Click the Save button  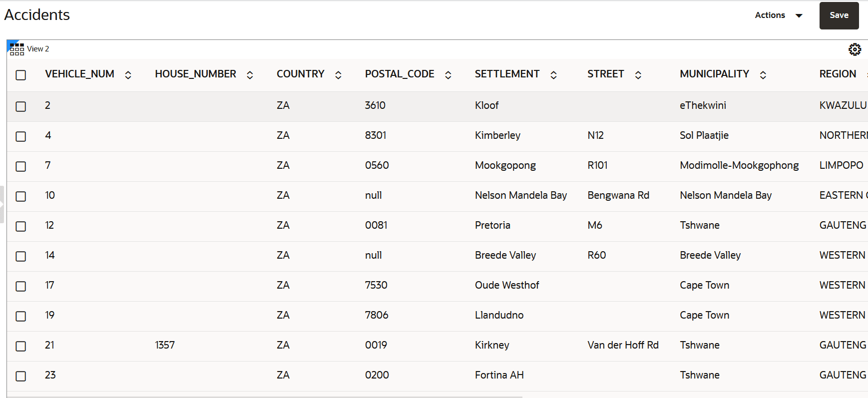tap(839, 15)
